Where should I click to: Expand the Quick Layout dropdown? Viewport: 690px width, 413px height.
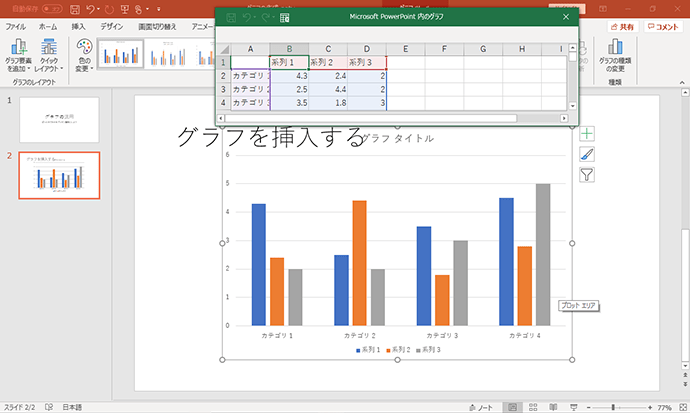click(x=49, y=55)
